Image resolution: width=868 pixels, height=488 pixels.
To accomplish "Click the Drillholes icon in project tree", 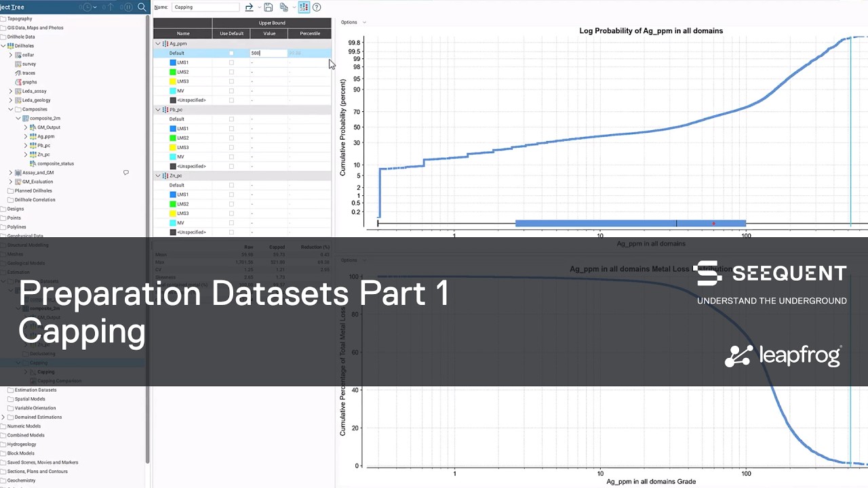I will coord(10,45).
